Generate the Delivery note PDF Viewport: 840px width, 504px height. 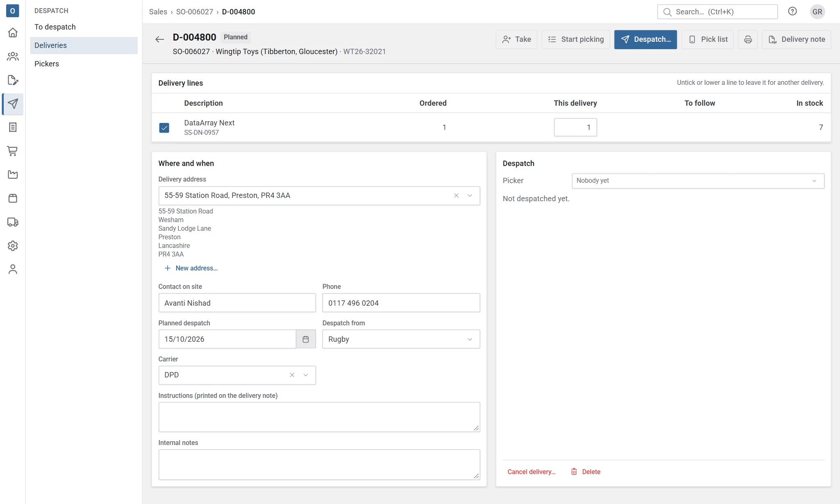796,39
